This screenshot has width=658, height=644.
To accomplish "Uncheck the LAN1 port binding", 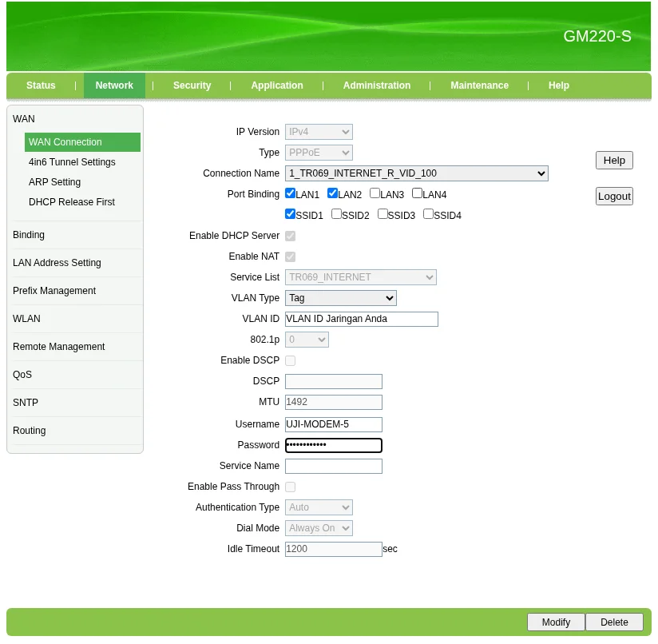I will pos(290,193).
